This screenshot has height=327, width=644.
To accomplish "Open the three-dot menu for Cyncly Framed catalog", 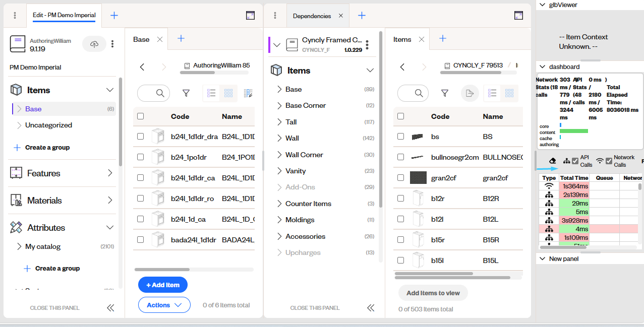I will [x=367, y=44].
